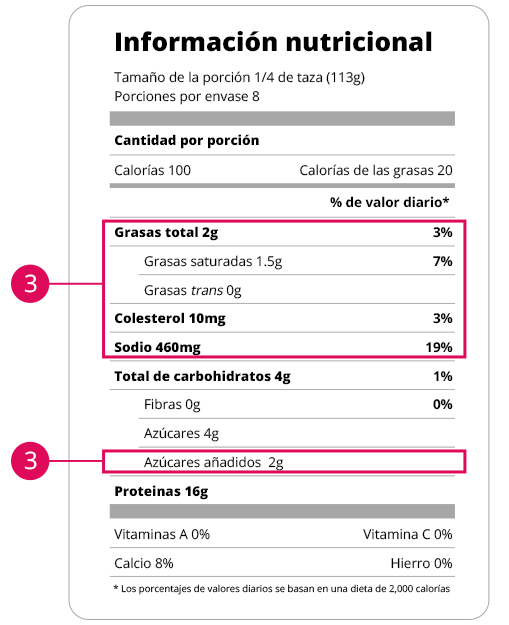The height and width of the screenshot is (625, 509).
Task: Select Total de carbohidratos 4g row
Action: tap(283, 376)
